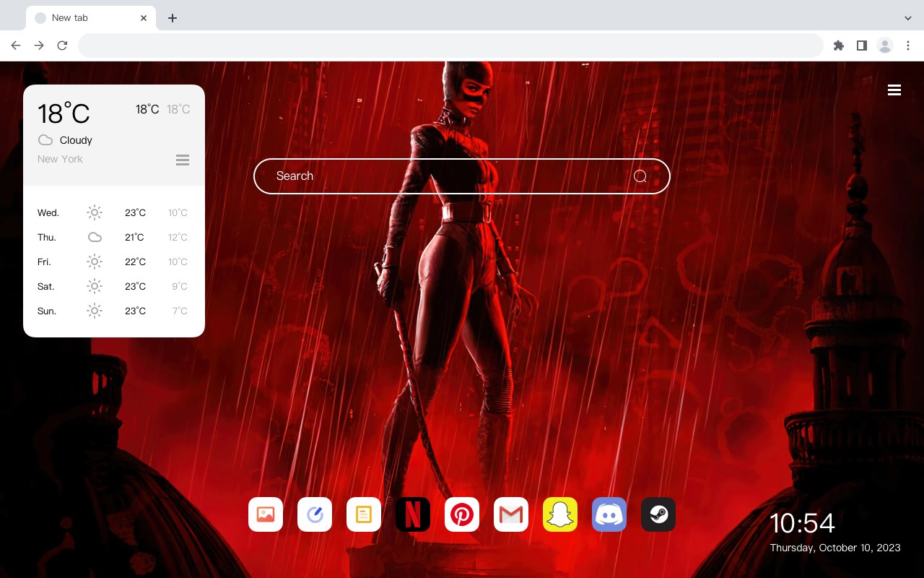
Task: Open the Pinterest shortcut
Action: coord(462,514)
